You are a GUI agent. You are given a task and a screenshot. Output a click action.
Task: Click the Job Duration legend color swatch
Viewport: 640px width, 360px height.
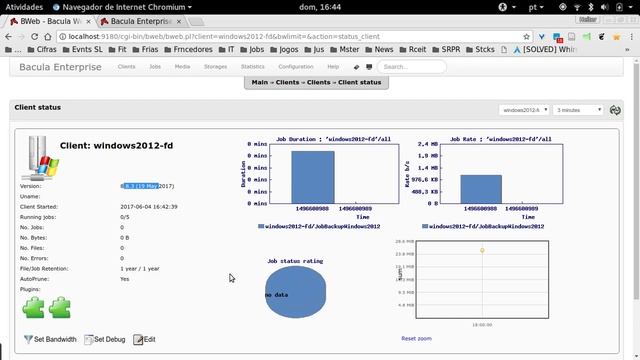261,226
